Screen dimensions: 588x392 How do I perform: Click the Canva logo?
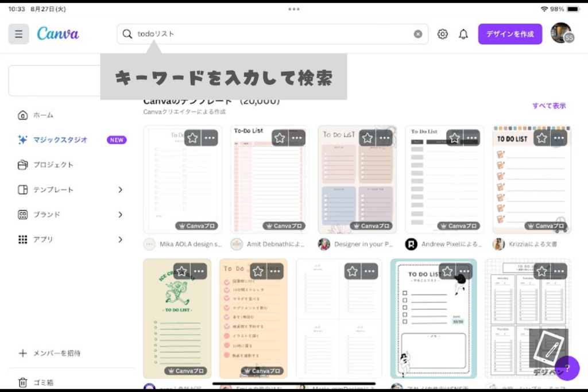click(58, 34)
